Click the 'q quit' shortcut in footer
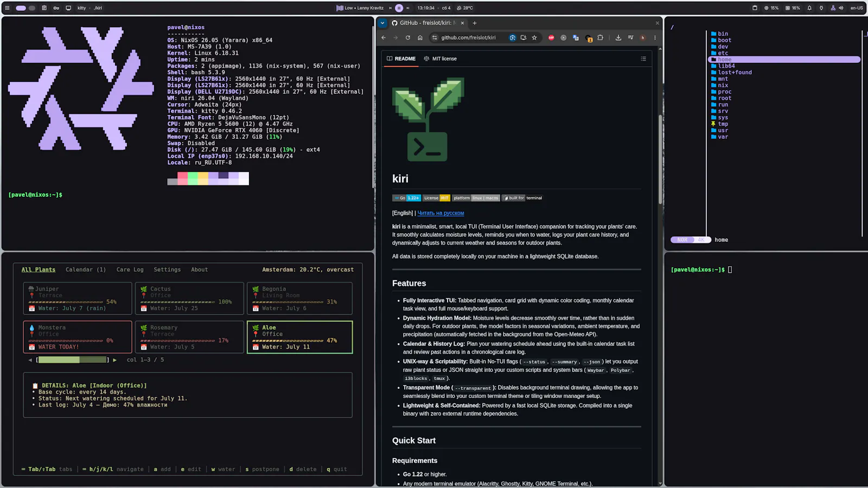 click(x=336, y=469)
